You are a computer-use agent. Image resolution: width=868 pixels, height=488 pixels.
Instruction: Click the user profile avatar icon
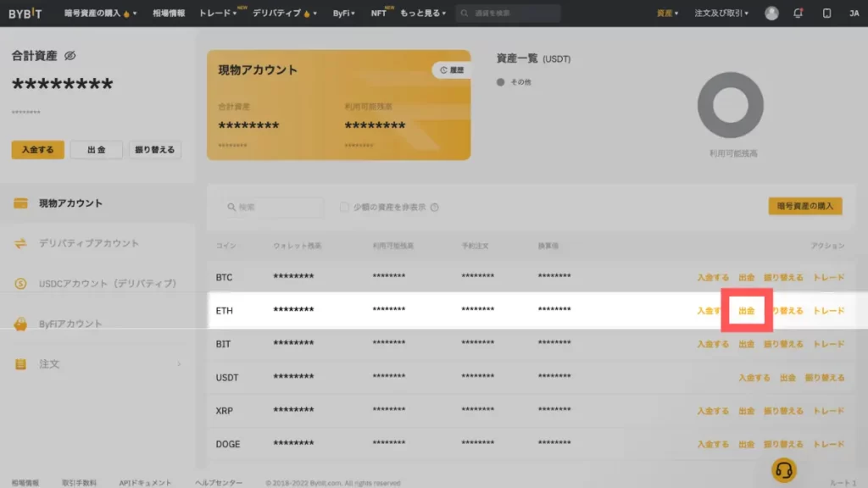(x=771, y=14)
